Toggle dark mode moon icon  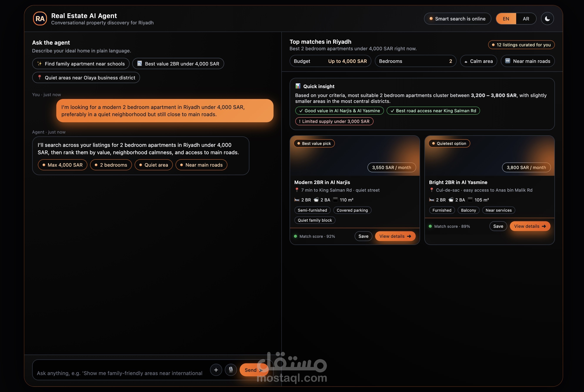click(547, 19)
